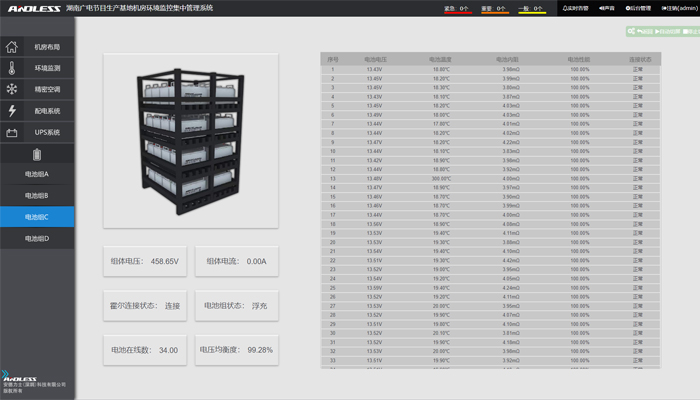
Task: Click 注销(admin) to log out
Action: point(677,7)
